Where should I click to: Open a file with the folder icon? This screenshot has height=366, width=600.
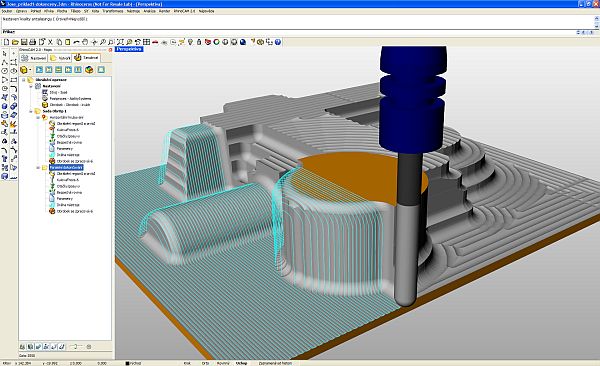click(x=15, y=42)
